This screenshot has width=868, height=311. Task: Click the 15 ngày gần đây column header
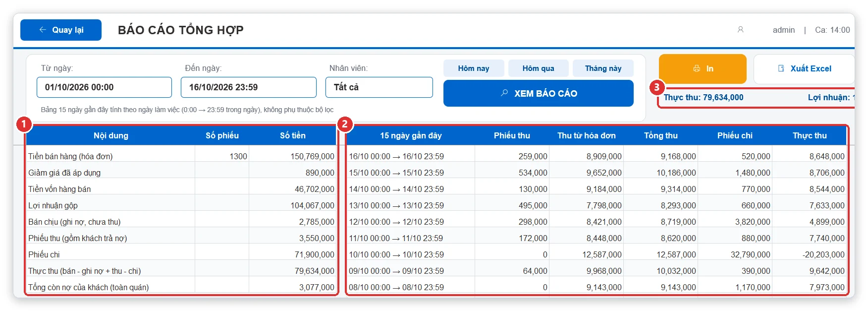tap(411, 135)
